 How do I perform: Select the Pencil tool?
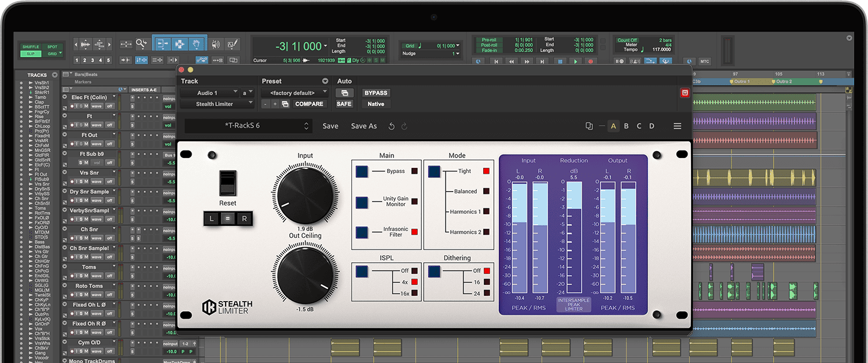pyautogui.click(x=233, y=44)
